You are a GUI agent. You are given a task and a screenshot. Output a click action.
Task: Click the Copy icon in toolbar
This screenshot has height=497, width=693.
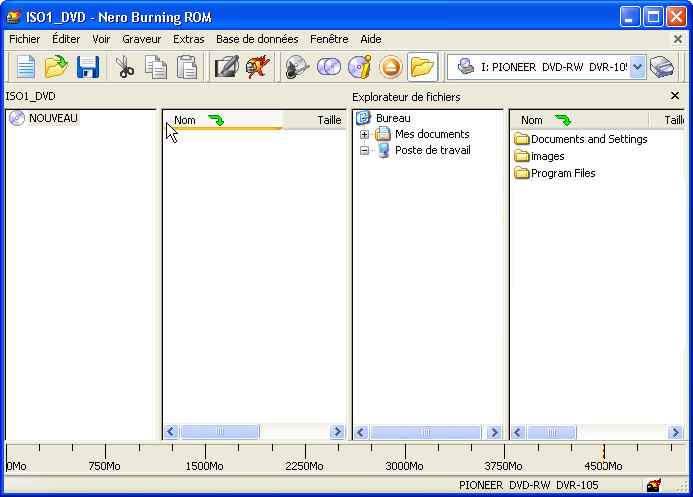pyautogui.click(x=156, y=67)
